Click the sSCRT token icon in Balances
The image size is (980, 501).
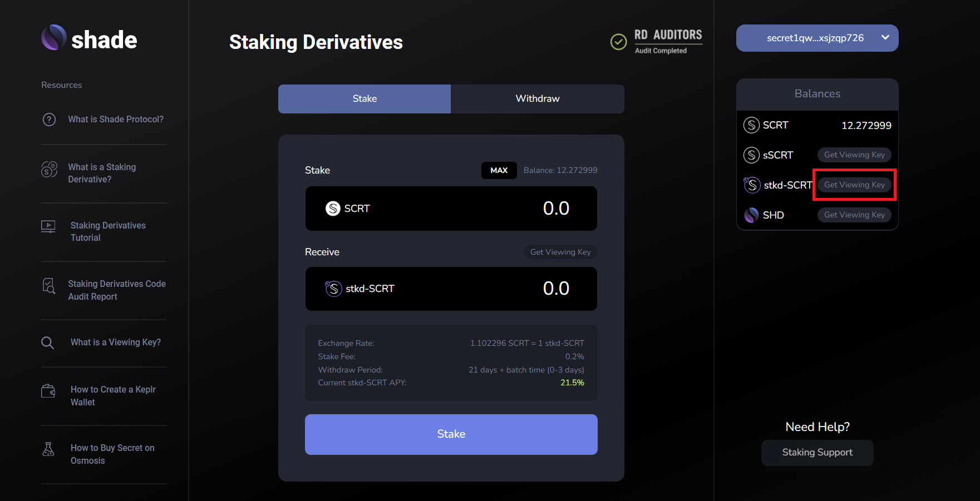[x=751, y=155]
